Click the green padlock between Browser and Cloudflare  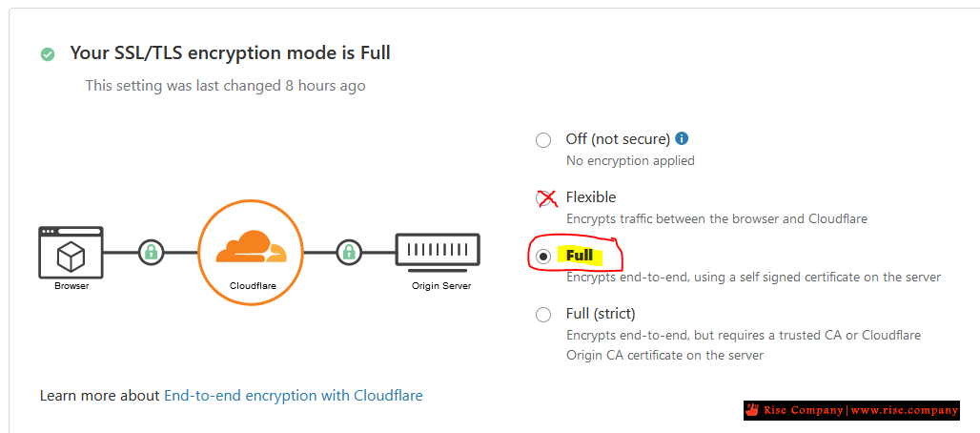151,252
